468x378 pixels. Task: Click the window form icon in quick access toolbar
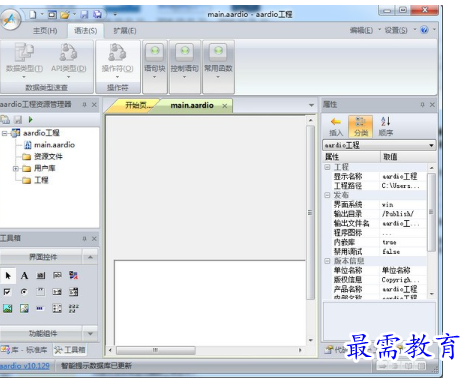pos(52,14)
